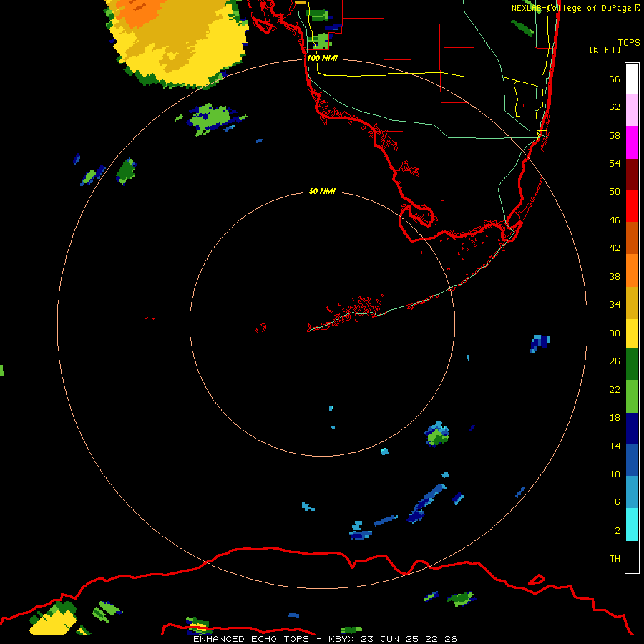
Task: Click the 26 legend value
Action: pyautogui.click(x=615, y=361)
